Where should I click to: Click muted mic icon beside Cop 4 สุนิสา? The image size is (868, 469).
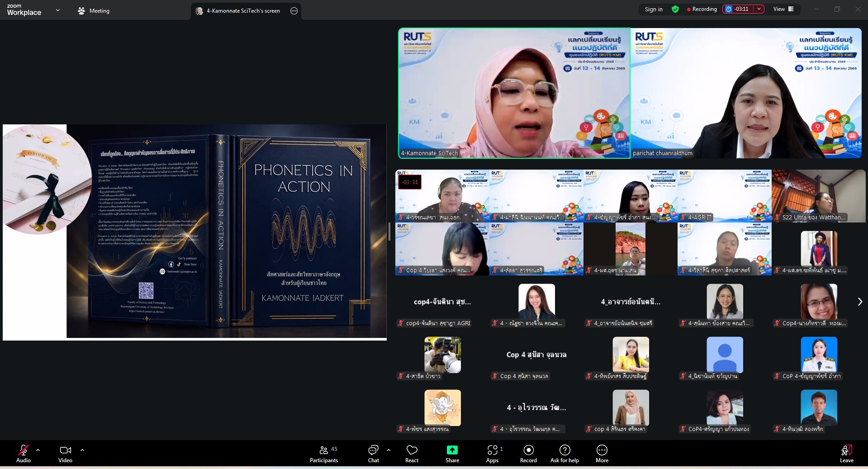click(495, 376)
